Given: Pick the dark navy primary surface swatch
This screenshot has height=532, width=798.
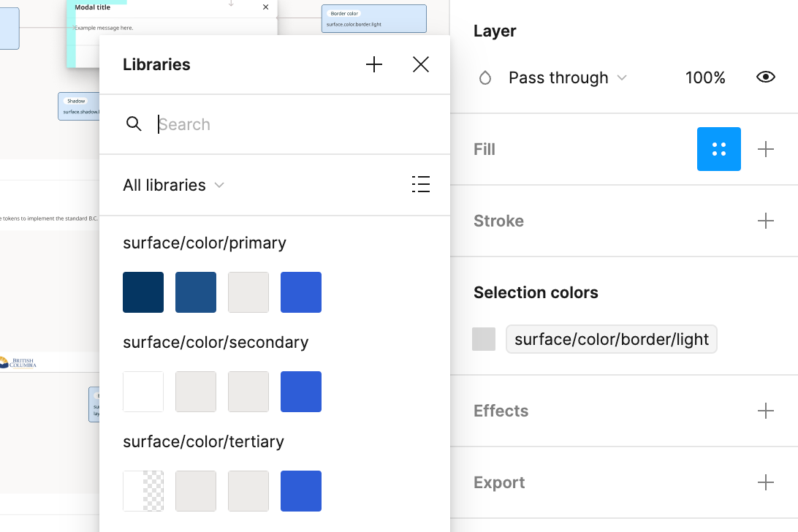Looking at the screenshot, I should click(x=143, y=292).
